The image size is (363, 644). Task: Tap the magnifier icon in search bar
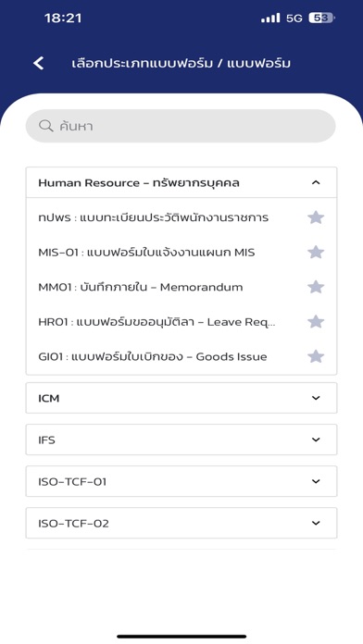click(45, 126)
